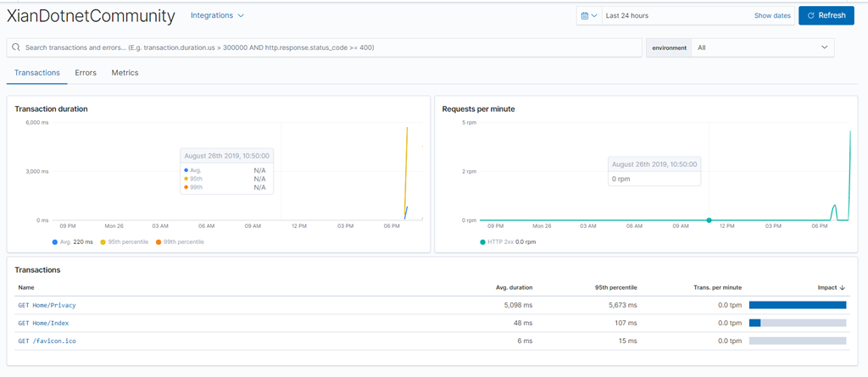Viewport: 868px width, 377px height.
Task: Click the Avg. duration column header
Action: click(514, 287)
